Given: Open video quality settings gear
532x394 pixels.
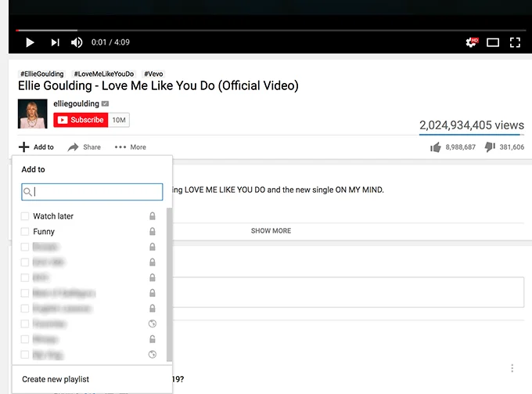Looking at the screenshot, I should pos(471,42).
